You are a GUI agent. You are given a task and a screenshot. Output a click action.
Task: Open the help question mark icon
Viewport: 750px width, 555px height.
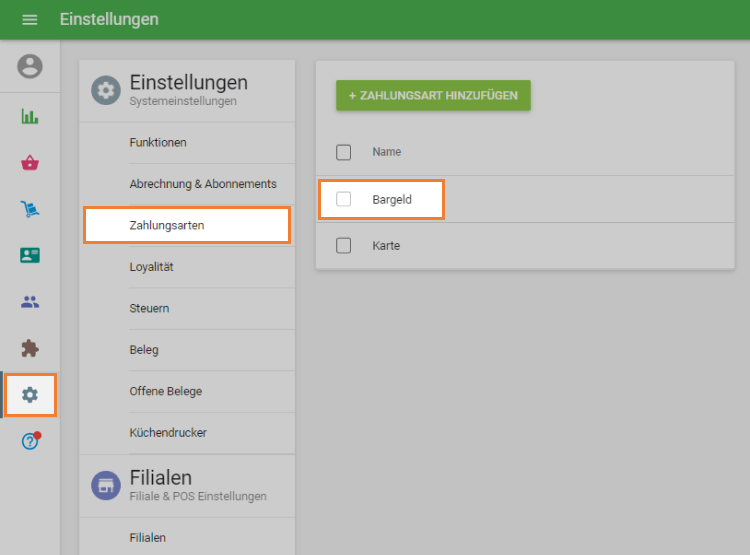point(31,441)
